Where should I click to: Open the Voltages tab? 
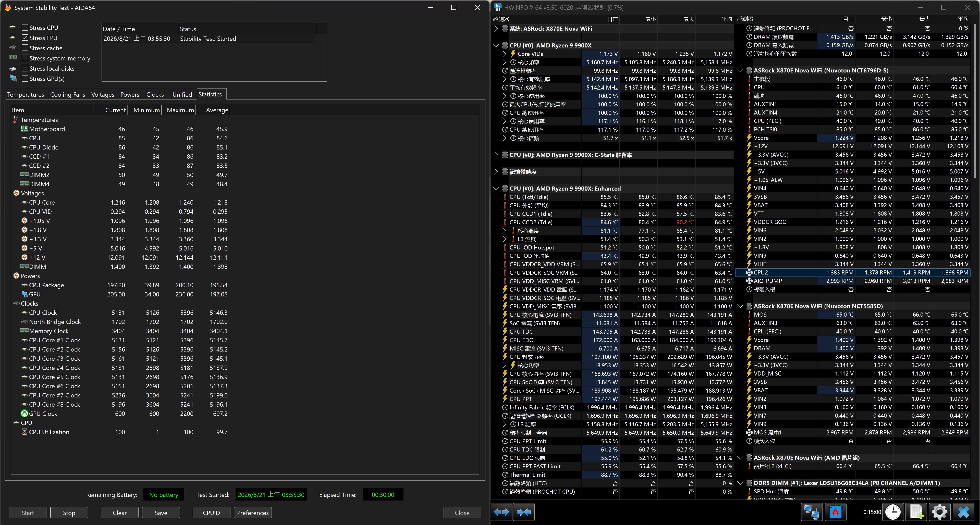click(x=103, y=94)
